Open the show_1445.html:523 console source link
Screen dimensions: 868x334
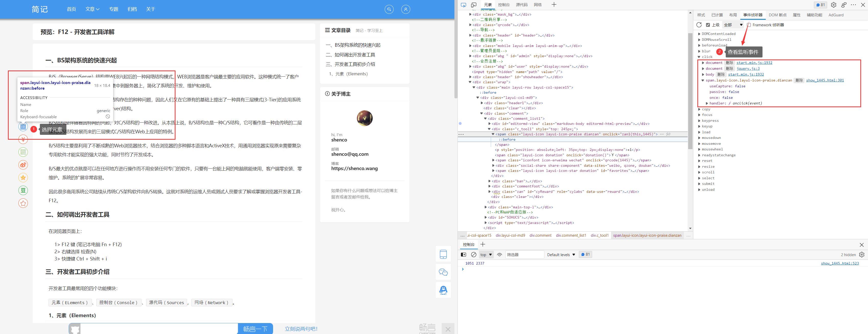[840, 264]
